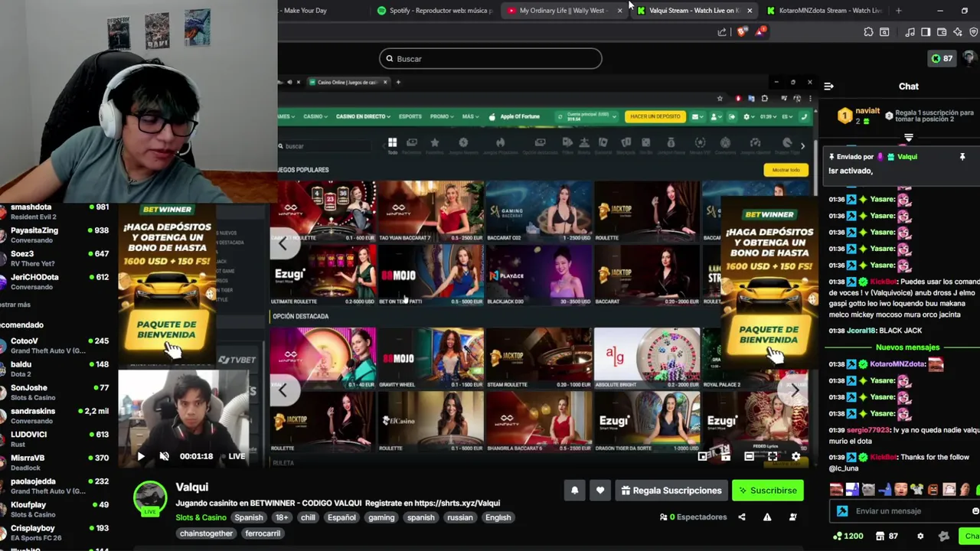
Task: Click the Slots & Casino category link
Action: 201,517
